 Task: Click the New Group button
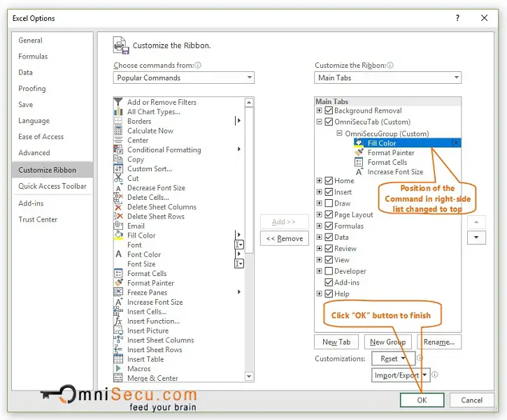tap(387, 342)
